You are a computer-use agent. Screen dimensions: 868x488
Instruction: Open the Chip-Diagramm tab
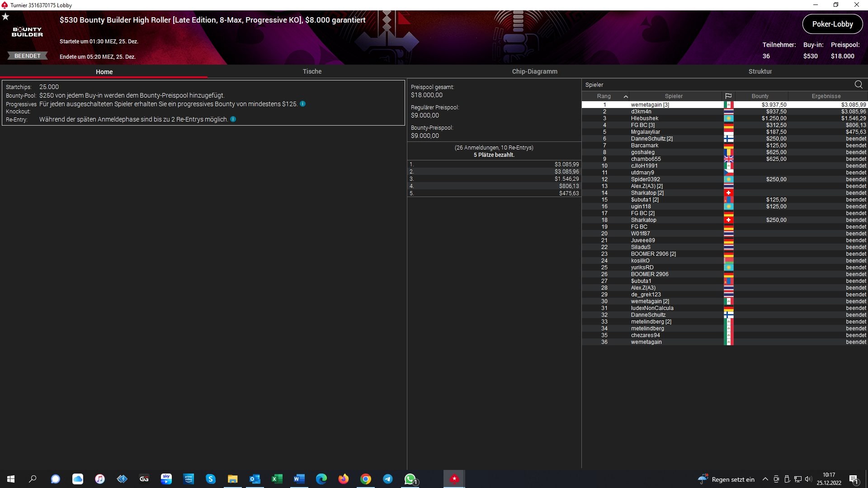point(534,71)
